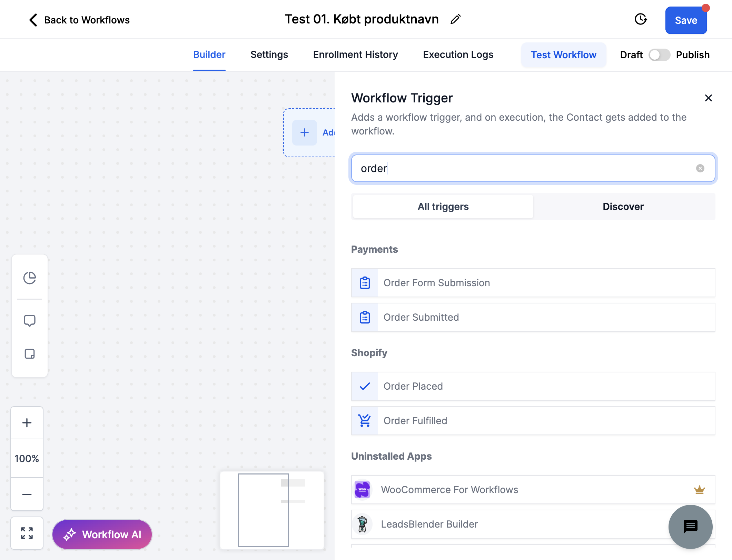Save the workflow
This screenshot has width=732, height=560.
point(686,20)
